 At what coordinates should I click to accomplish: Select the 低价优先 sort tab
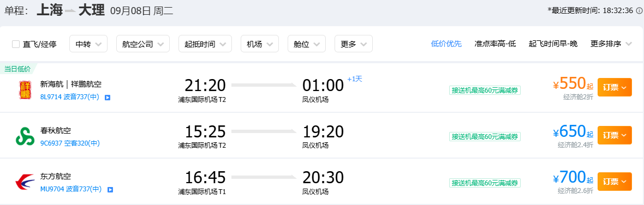point(446,44)
